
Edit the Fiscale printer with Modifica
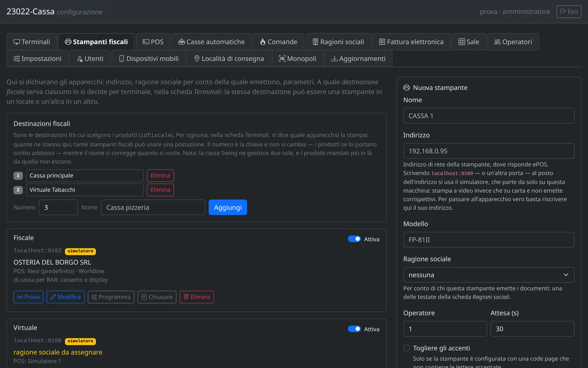point(65,297)
